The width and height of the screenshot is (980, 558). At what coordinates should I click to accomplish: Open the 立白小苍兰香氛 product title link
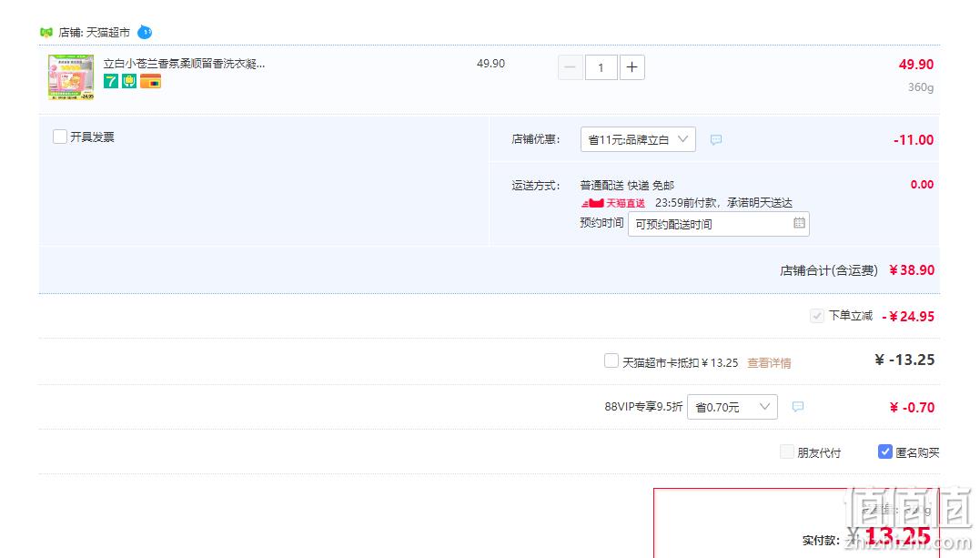pyautogui.click(x=185, y=63)
